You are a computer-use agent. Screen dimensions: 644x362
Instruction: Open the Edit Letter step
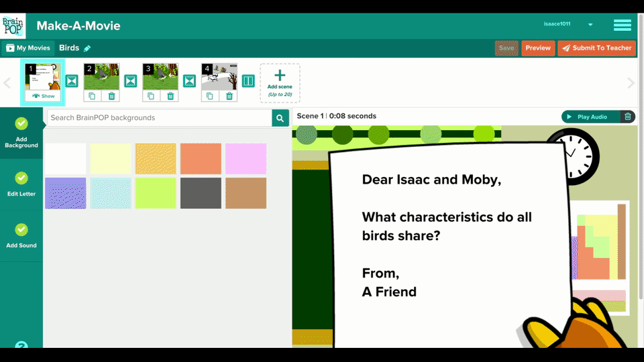pyautogui.click(x=21, y=184)
